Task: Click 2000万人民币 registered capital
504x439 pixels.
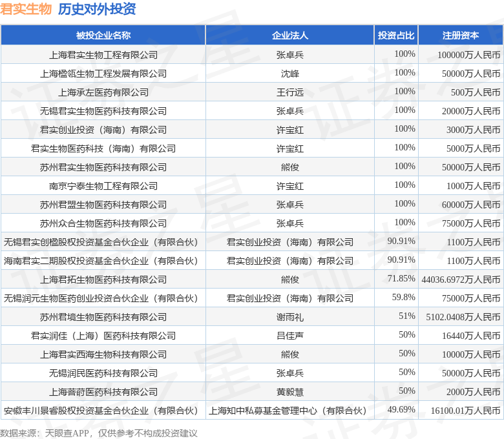Action: [x=474, y=392]
